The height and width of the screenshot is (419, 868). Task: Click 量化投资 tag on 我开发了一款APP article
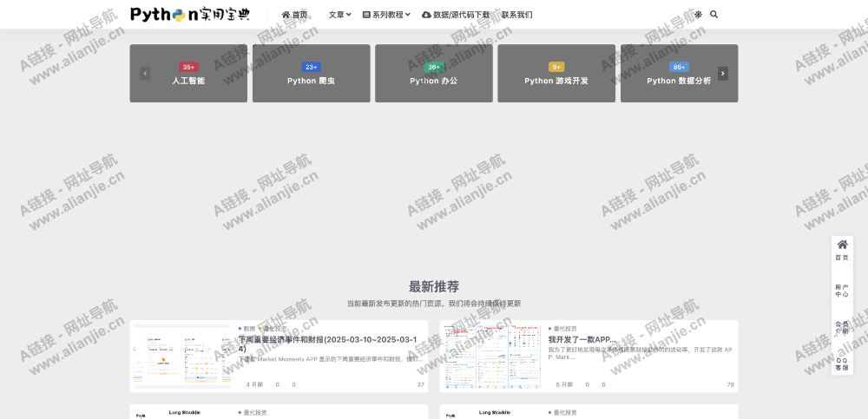pyautogui.click(x=562, y=329)
